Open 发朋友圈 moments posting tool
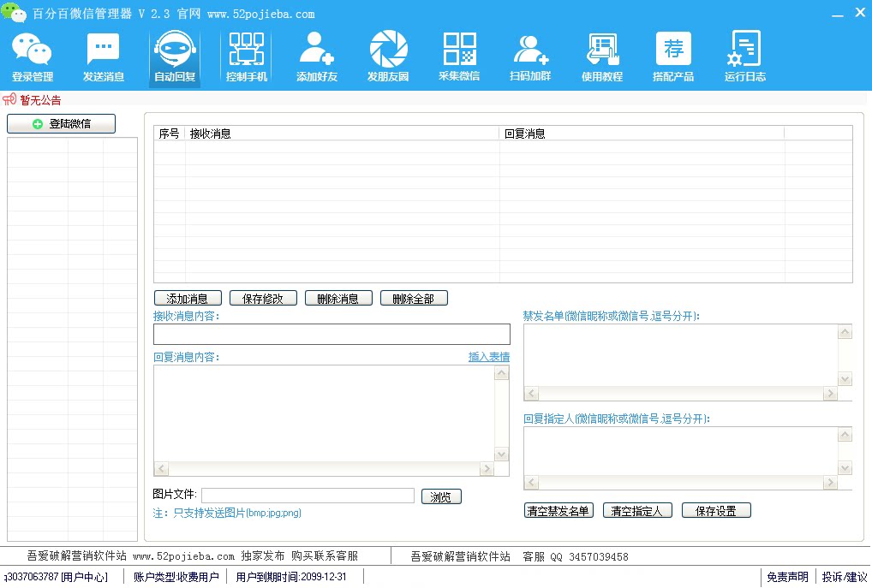This screenshot has width=872, height=588. point(388,57)
